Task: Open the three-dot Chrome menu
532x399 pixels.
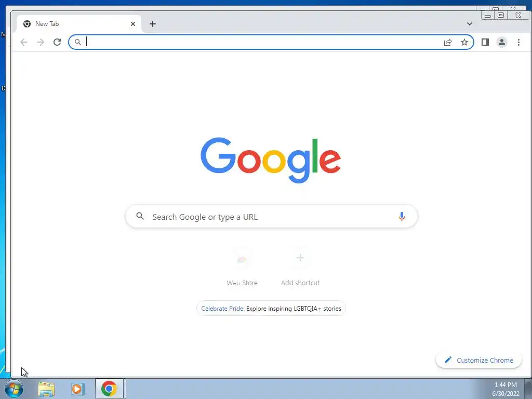Action: [518, 42]
